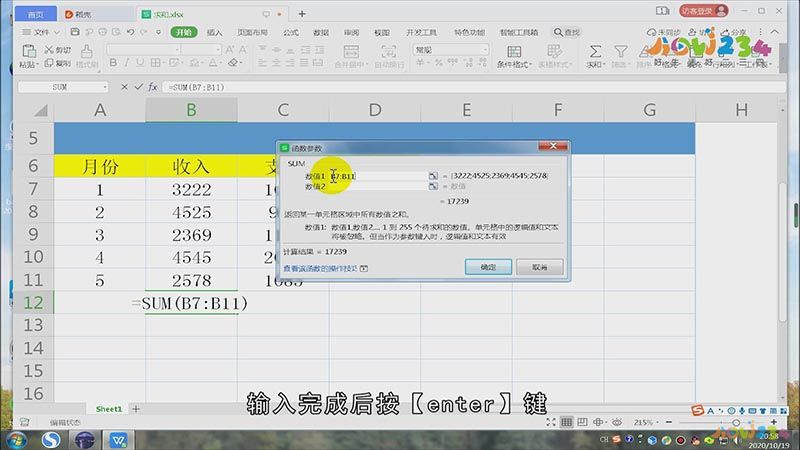Image resolution: width=800 pixels, height=450 pixels.
Task: Click the Redo arrow icon
Action: (144, 32)
